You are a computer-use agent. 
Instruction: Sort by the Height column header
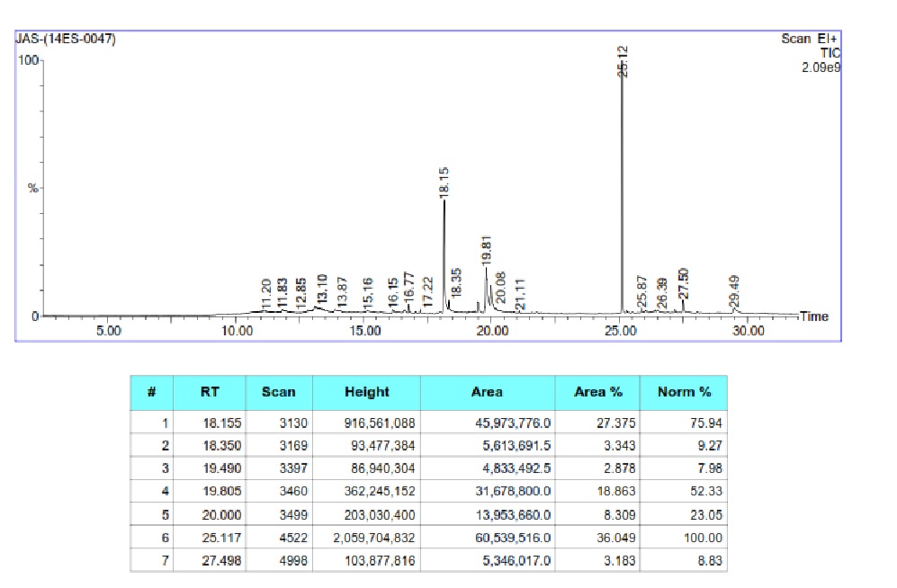click(367, 392)
